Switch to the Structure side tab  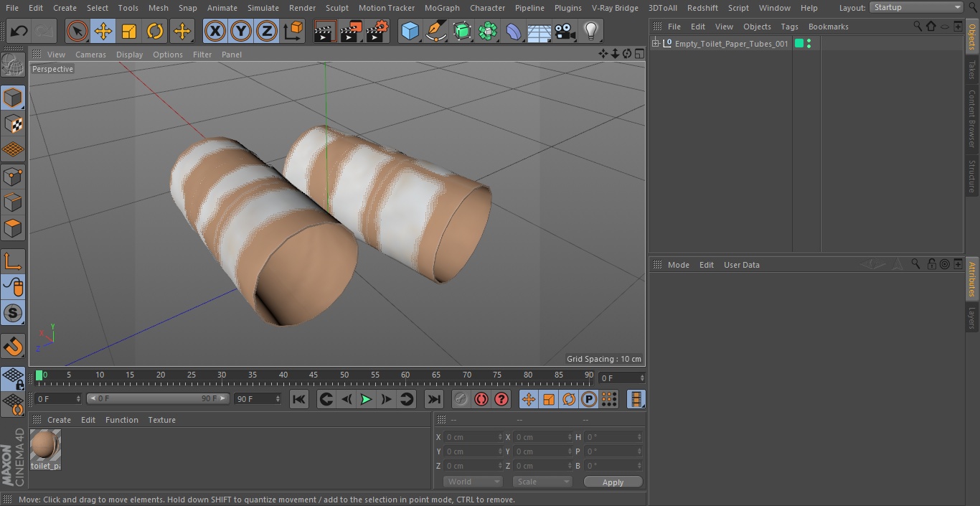(972, 176)
